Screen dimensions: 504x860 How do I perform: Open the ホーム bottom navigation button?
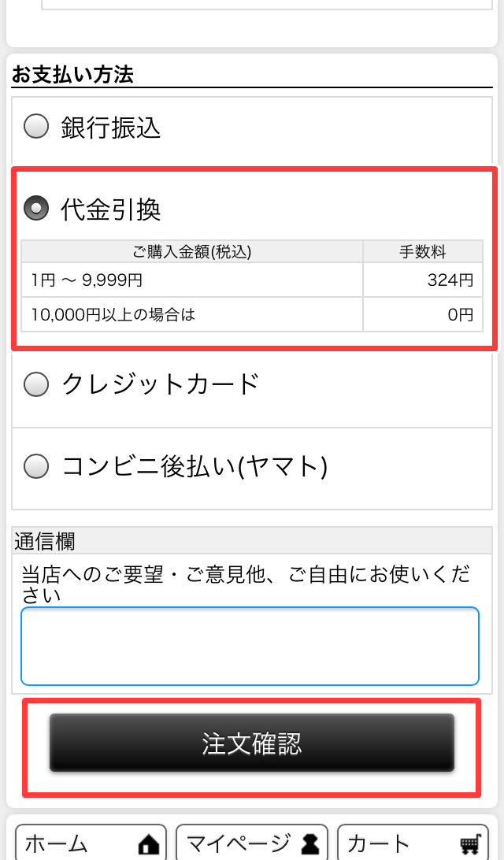(x=91, y=843)
